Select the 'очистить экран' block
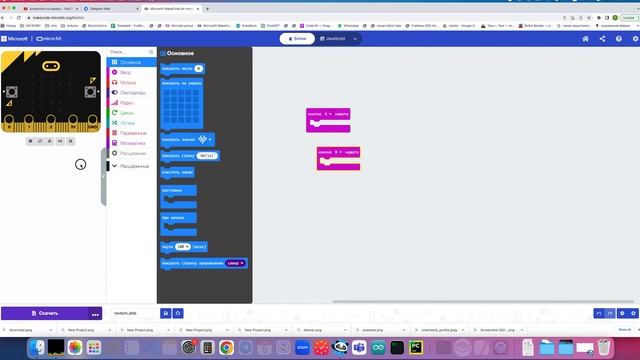This screenshot has width=640, height=360. (x=178, y=172)
